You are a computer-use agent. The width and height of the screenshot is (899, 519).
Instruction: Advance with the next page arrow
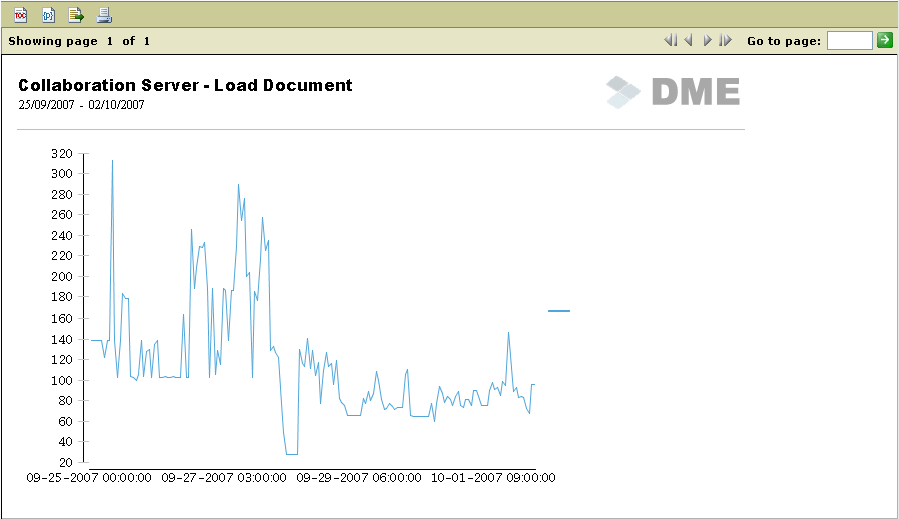(x=707, y=41)
